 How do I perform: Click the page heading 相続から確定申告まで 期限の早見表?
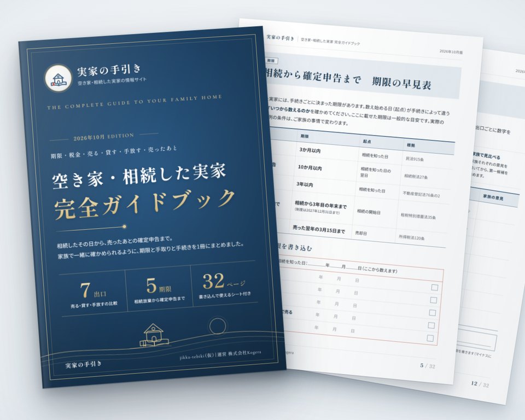[348, 79]
